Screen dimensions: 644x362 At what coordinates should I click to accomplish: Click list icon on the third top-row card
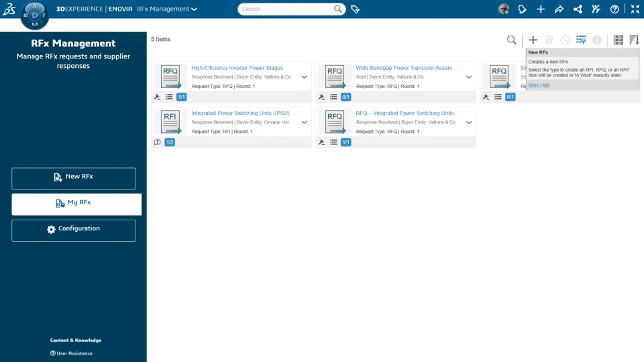point(498,97)
